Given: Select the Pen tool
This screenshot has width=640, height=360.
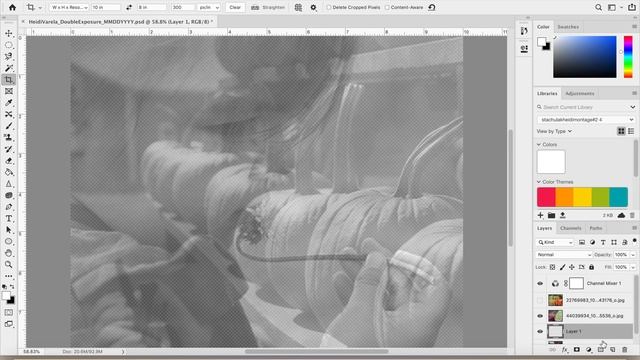Looking at the screenshot, I should point(9,207).
